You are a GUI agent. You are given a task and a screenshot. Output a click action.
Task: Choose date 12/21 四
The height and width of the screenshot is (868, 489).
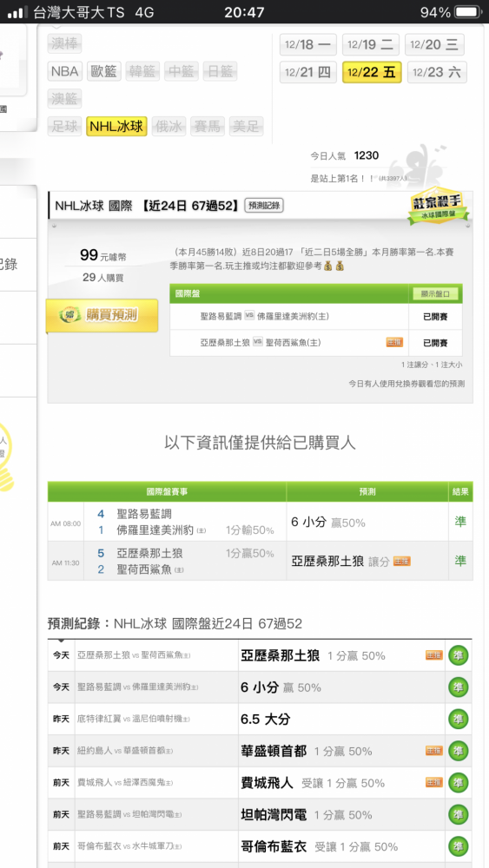click(308, 72)
